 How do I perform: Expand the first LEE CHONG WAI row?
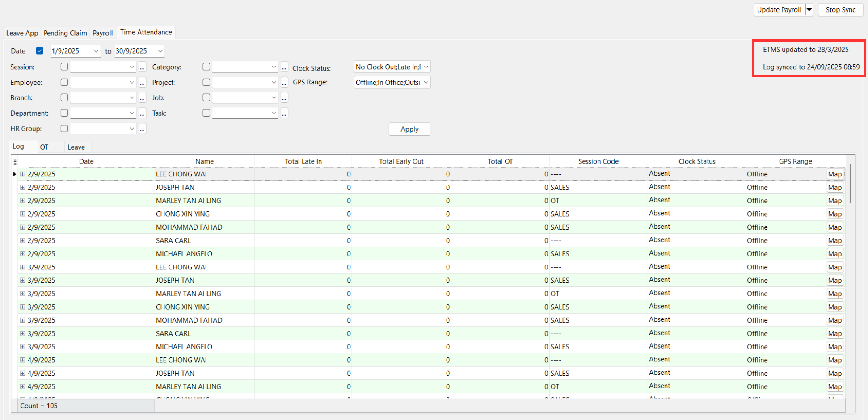(22, 174)
